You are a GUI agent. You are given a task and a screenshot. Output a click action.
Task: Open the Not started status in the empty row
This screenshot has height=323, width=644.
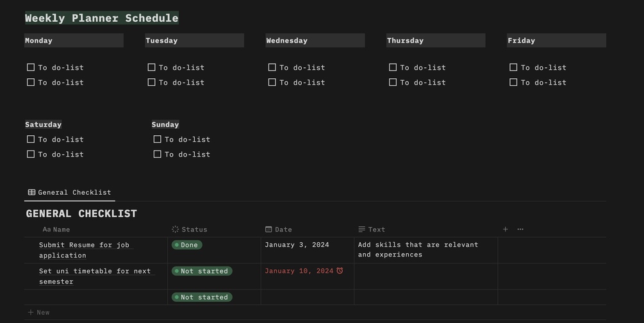click(x=202, y=297)
